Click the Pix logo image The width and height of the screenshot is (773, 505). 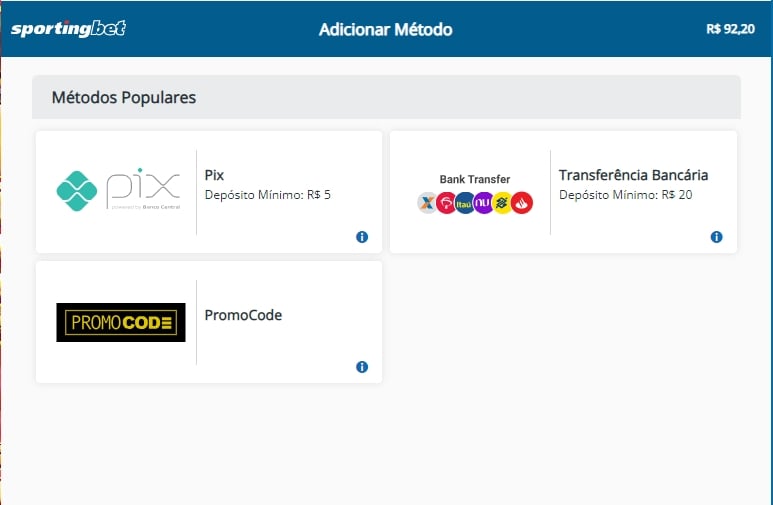(x=118, y=188)
